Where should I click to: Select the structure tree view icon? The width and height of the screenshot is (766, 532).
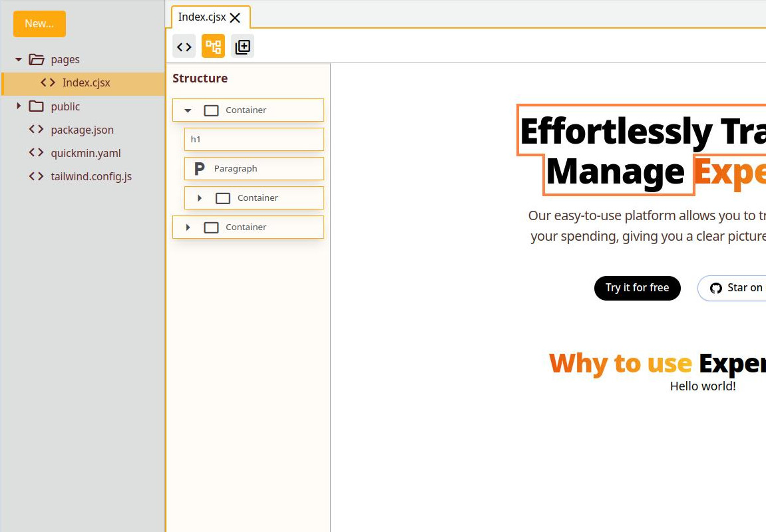(x=213, y=47)
